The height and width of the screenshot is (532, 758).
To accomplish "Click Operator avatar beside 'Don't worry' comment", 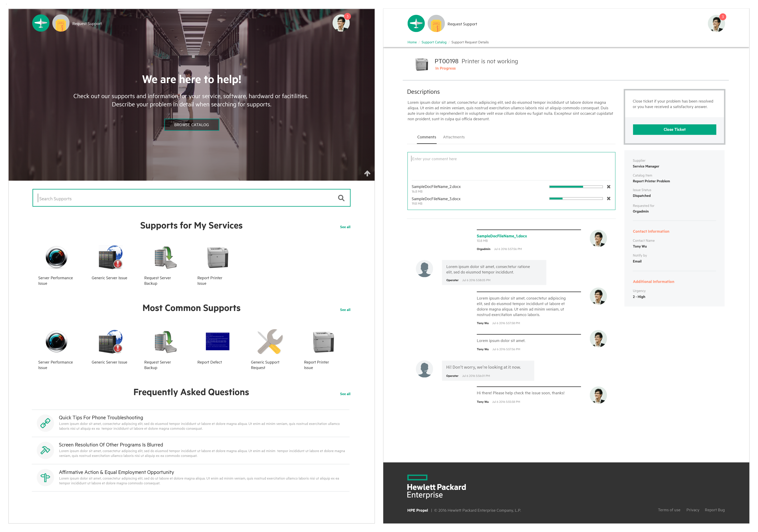I will click(x=424, y=369).
